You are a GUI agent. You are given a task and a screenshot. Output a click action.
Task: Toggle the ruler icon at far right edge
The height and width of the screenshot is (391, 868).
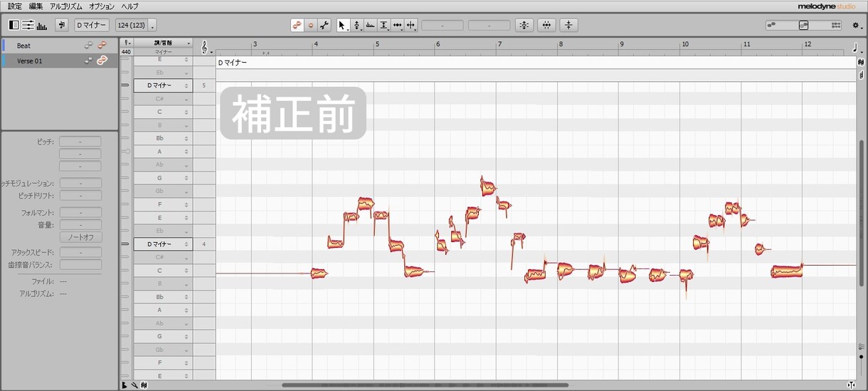[x=861, y=63]
